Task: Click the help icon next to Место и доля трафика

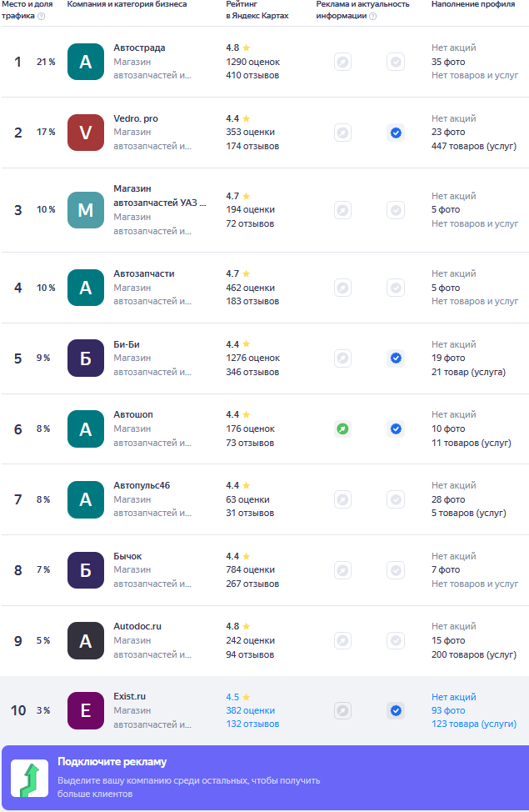Action: [42, 16]
